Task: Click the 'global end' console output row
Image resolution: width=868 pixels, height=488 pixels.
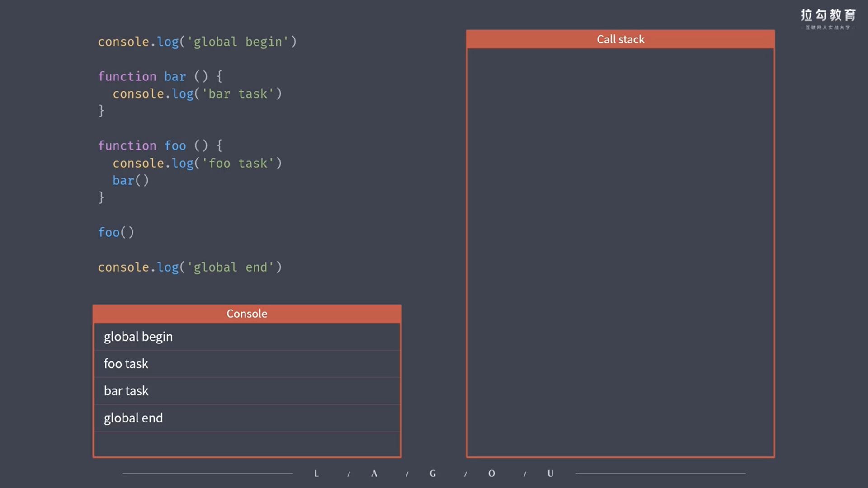Action: coord(247,418)
